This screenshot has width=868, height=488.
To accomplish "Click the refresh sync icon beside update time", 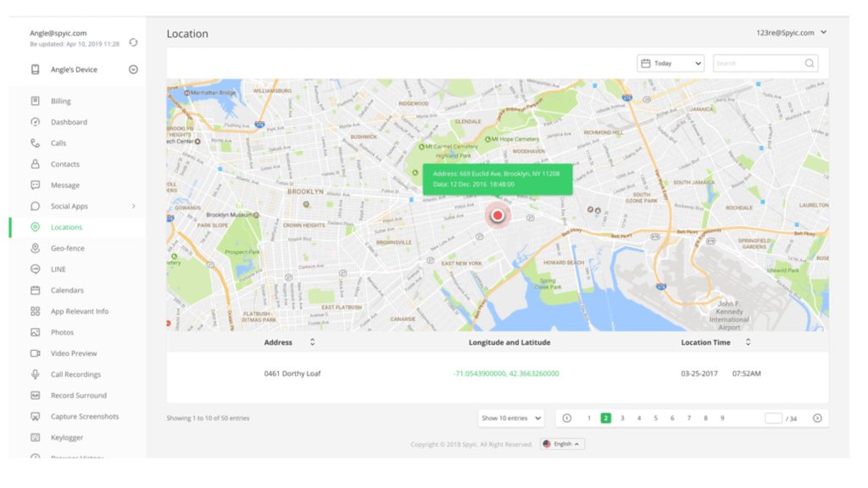I will [x=133, y=42].
